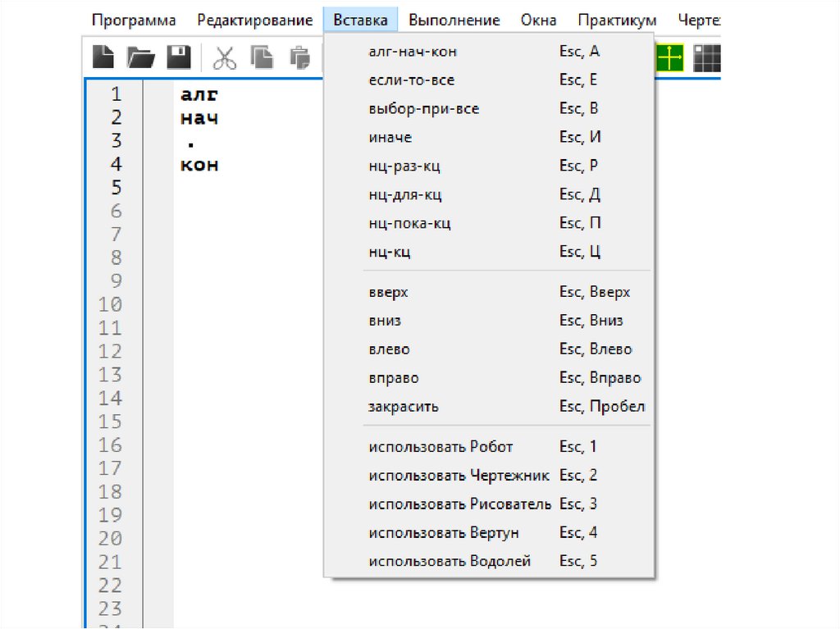Insert если-то-все construct

point(489,80)
